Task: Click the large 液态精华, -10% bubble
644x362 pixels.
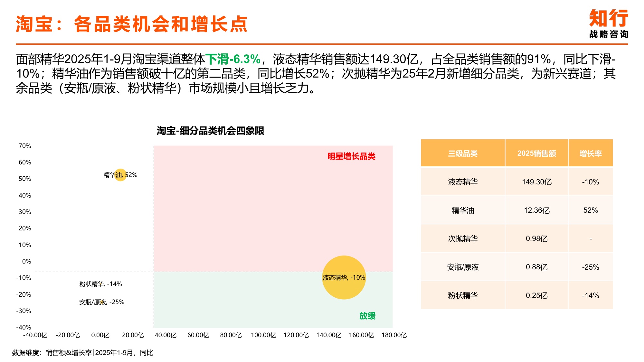Action: [344, 277]
